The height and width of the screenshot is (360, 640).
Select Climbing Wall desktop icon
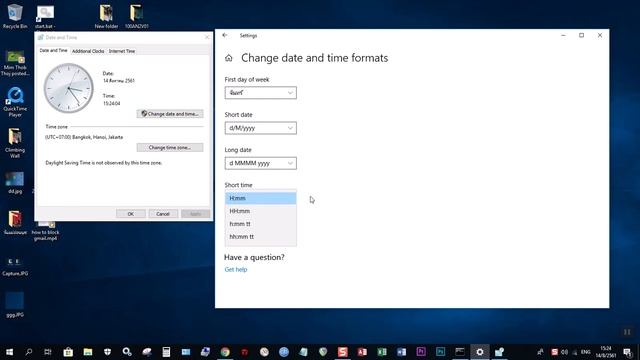pos(15,143)
